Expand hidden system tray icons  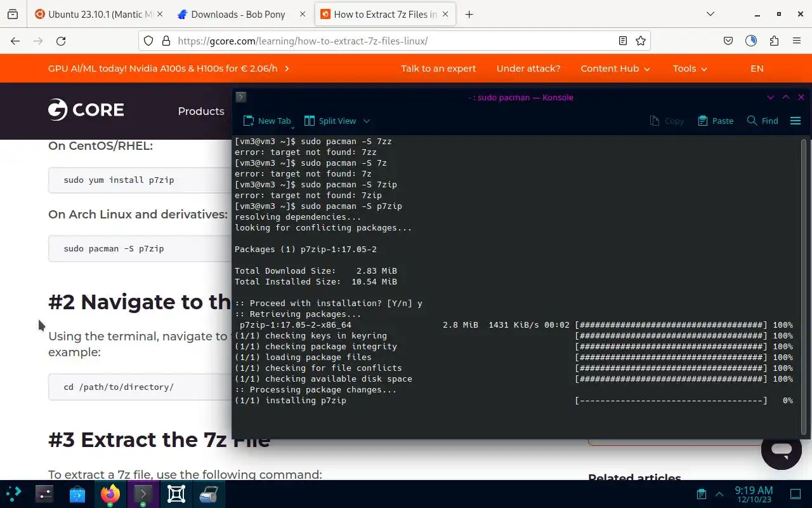(719, 494)
